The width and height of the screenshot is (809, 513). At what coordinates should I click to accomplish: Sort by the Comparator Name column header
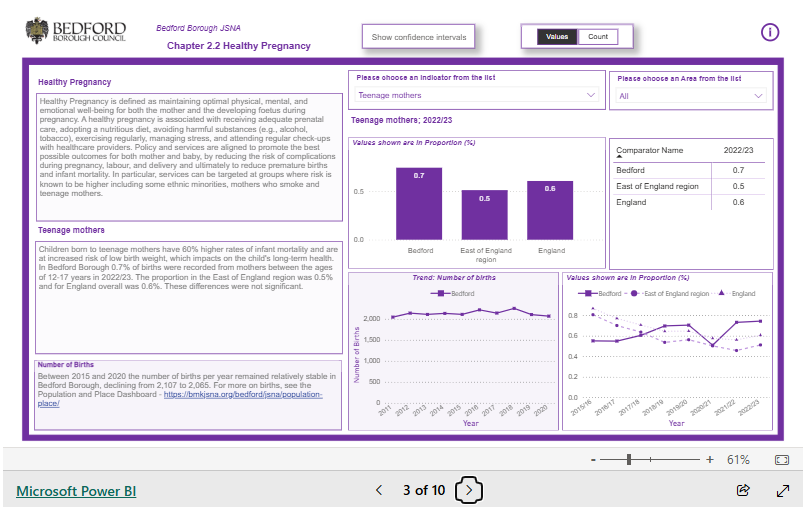[650, 150]
